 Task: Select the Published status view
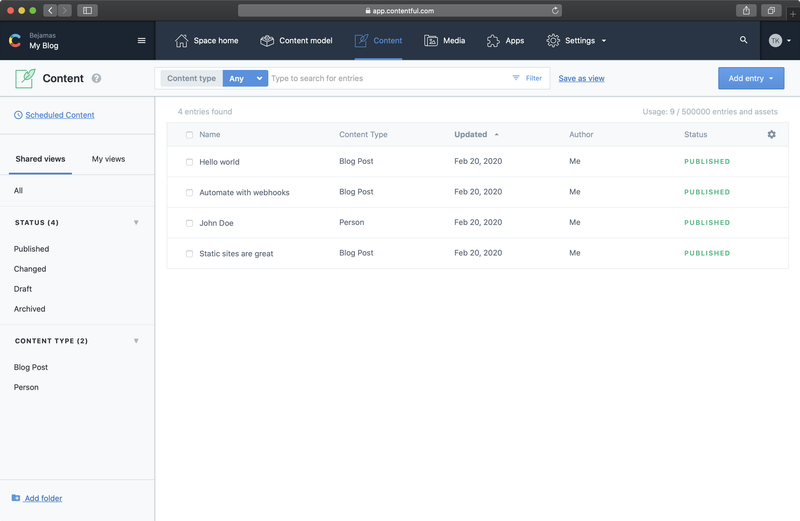pyautogui.click(x=32, y=249)
